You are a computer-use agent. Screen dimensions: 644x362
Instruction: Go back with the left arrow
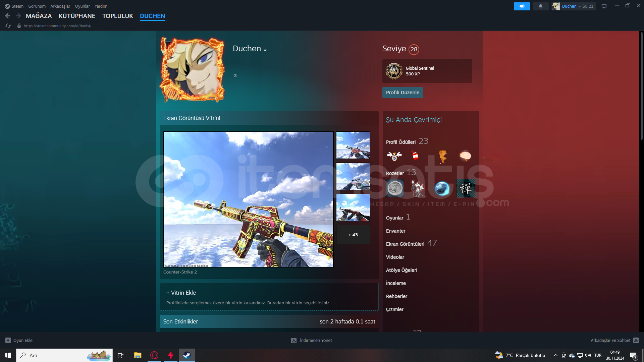pyautogui.click(x=8, y=16)
